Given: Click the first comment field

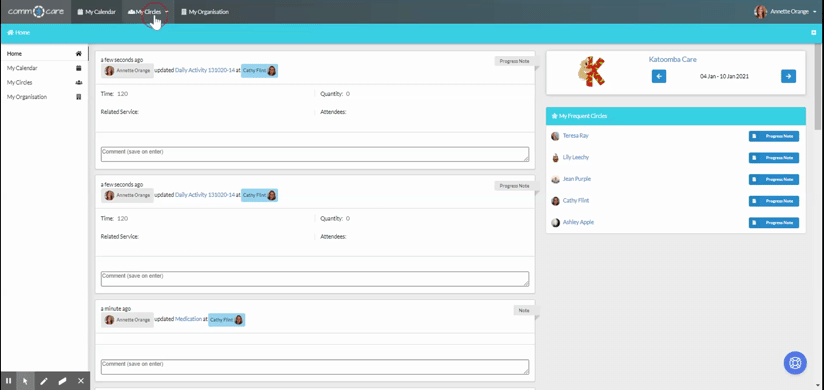Looking at the screenshot, I should coord(315,154).
